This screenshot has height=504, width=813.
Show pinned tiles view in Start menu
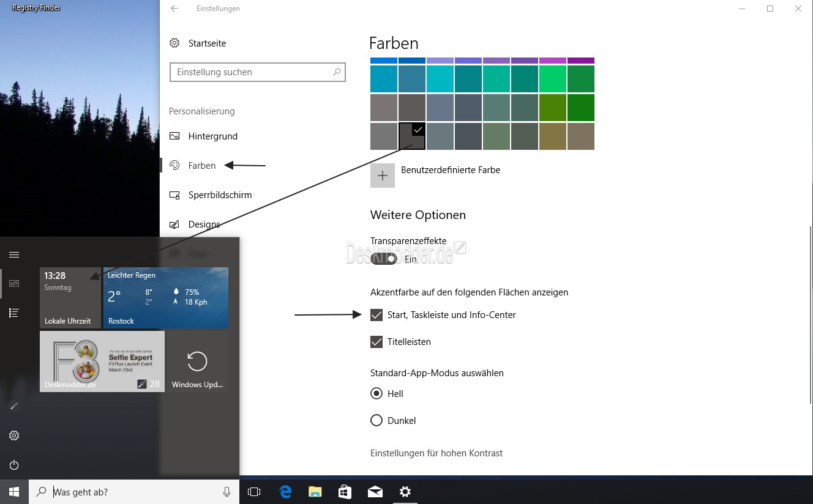coord(14,284)
